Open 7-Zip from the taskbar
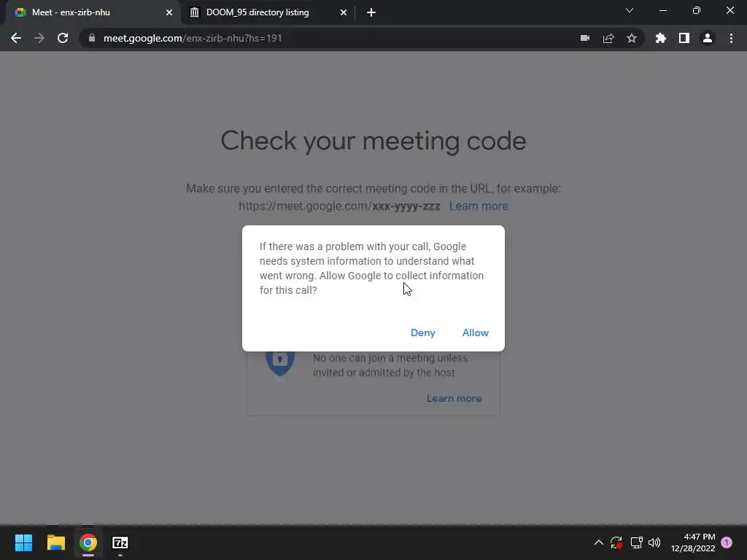Screen dimensions: 747x560 [x=120, y=542]
